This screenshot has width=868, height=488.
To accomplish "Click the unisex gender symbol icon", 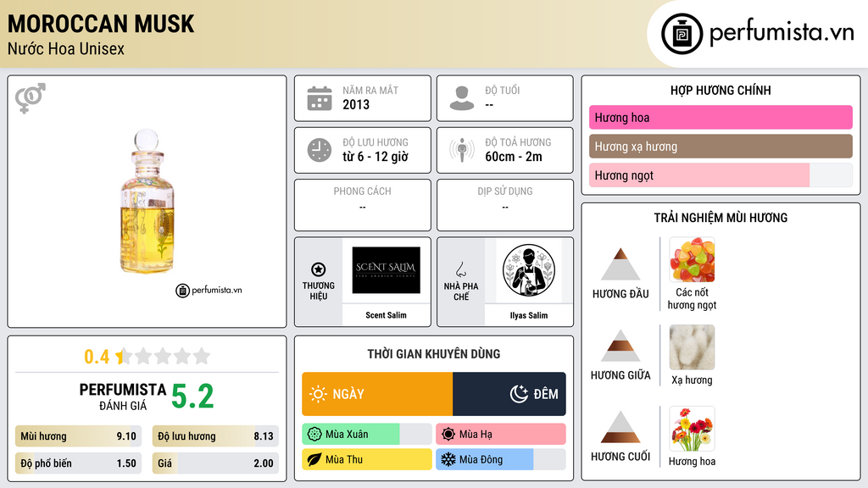I will (x=31, y=98).
